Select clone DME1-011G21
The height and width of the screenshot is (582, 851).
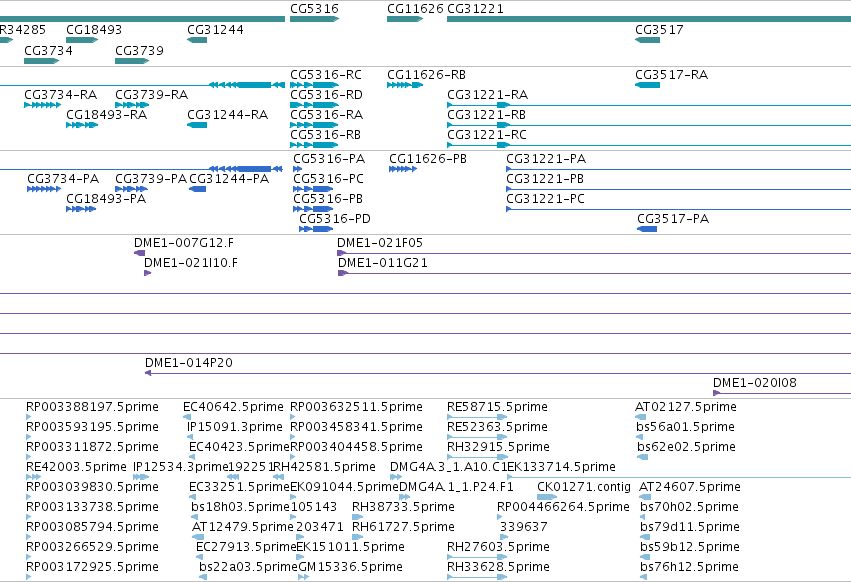(x=594, y=273)
